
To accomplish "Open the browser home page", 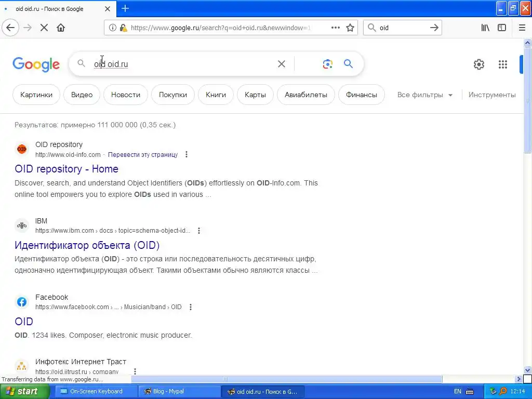I will tap(61, 28).
